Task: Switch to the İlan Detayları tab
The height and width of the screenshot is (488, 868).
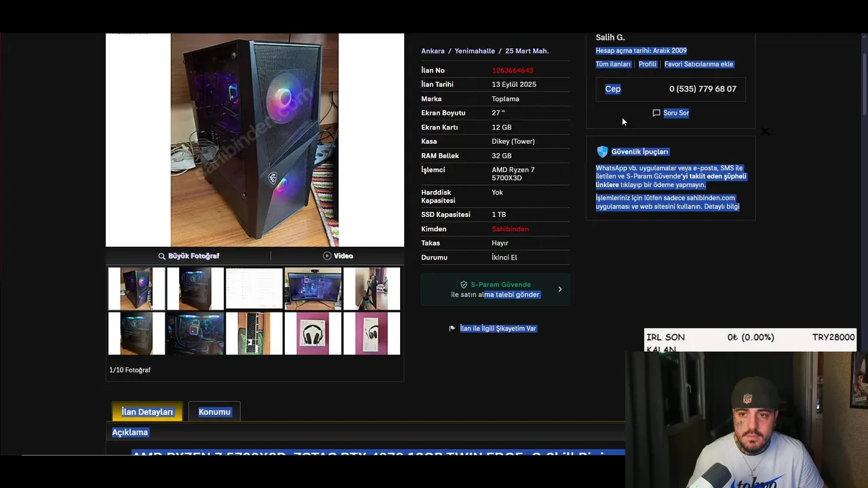Action: coord(147,412)
